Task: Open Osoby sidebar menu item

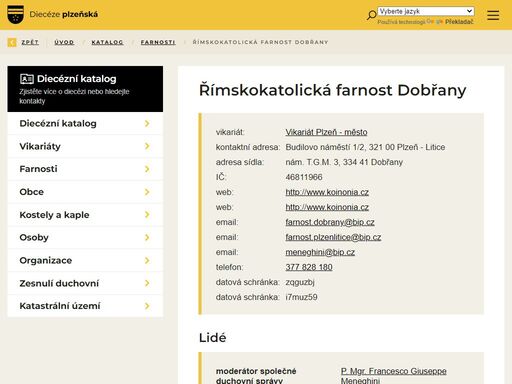Action: (x=85, y=237)
